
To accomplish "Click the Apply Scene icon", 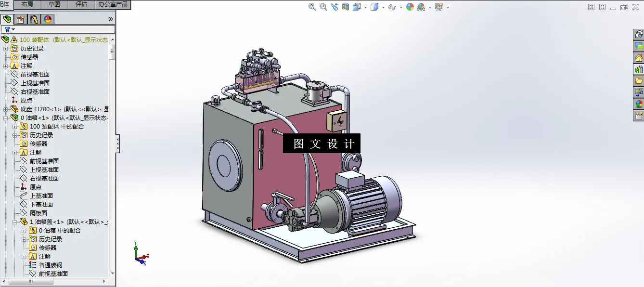I will coord(422,7).
